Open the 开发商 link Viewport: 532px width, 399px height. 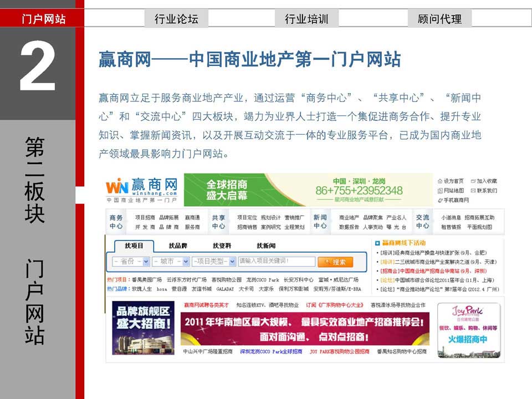(145, 227)
